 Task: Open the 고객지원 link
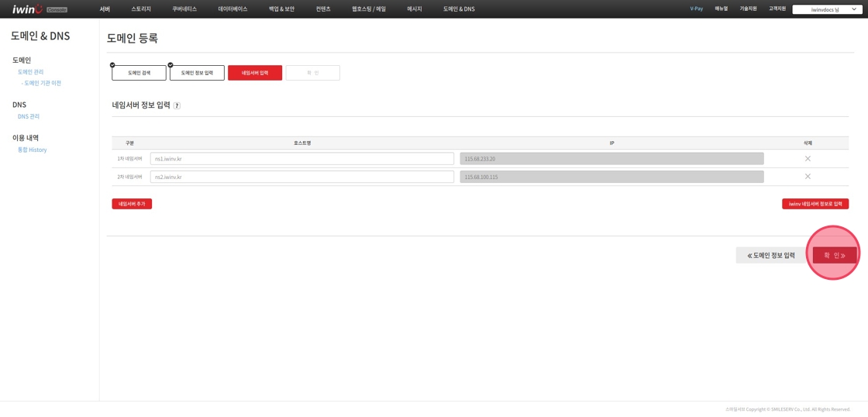click(777, 9)
